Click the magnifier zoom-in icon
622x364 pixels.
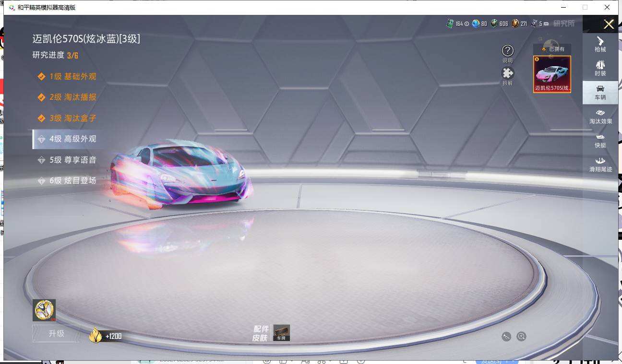[x=521, y=337]
